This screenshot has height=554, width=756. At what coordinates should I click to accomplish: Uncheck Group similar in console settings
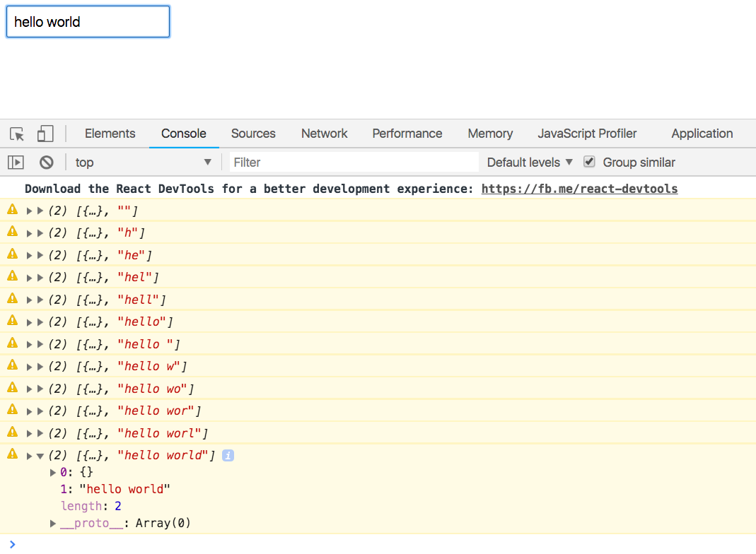click(x=589, y=162)
